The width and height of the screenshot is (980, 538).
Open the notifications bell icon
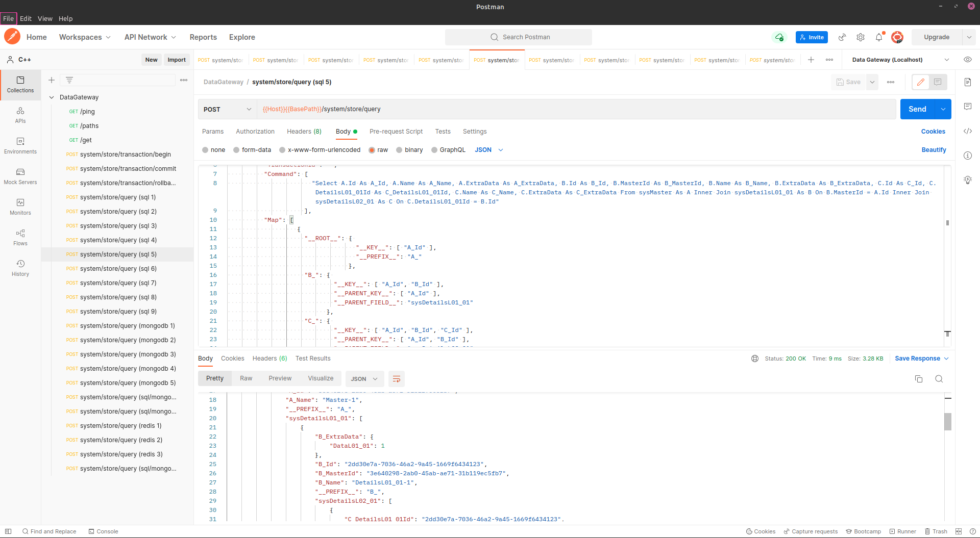click(879, 37)
